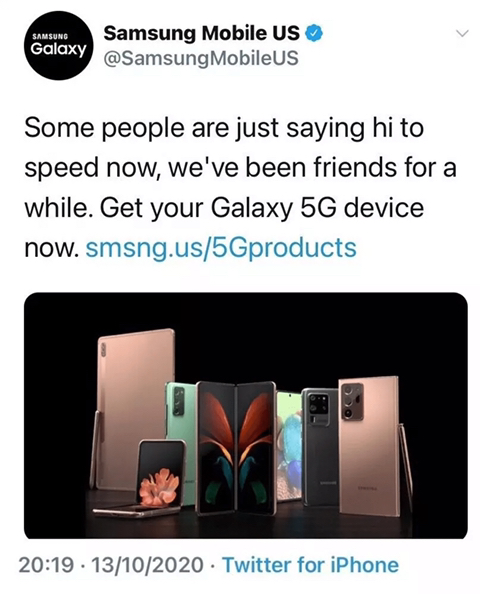Click the Twitter for iPhone source label
Screen dimensions: 480x594
coord(310,565)
